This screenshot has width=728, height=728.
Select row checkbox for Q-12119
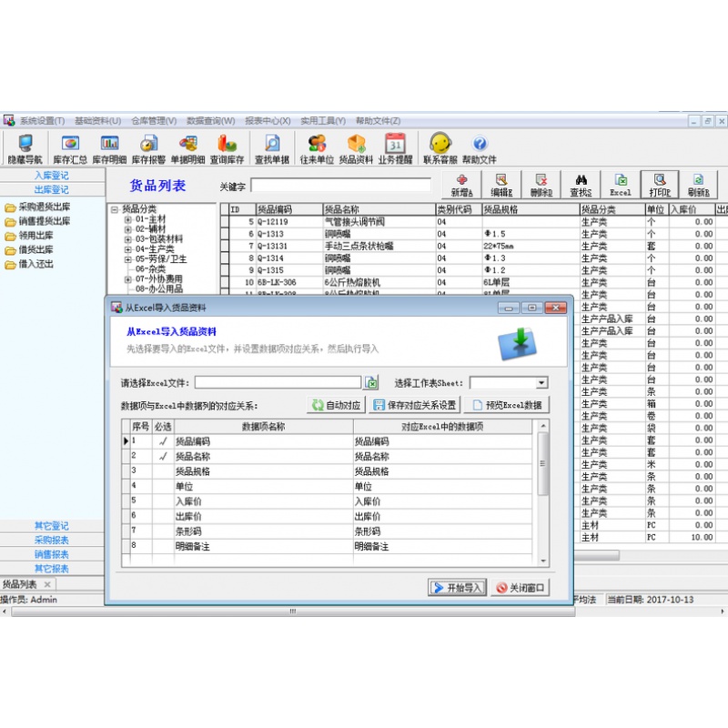point(225,222)
